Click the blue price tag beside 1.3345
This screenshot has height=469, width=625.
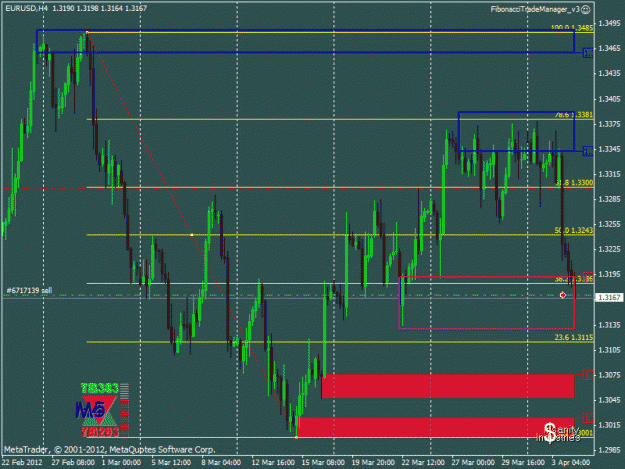coord(588,151)
